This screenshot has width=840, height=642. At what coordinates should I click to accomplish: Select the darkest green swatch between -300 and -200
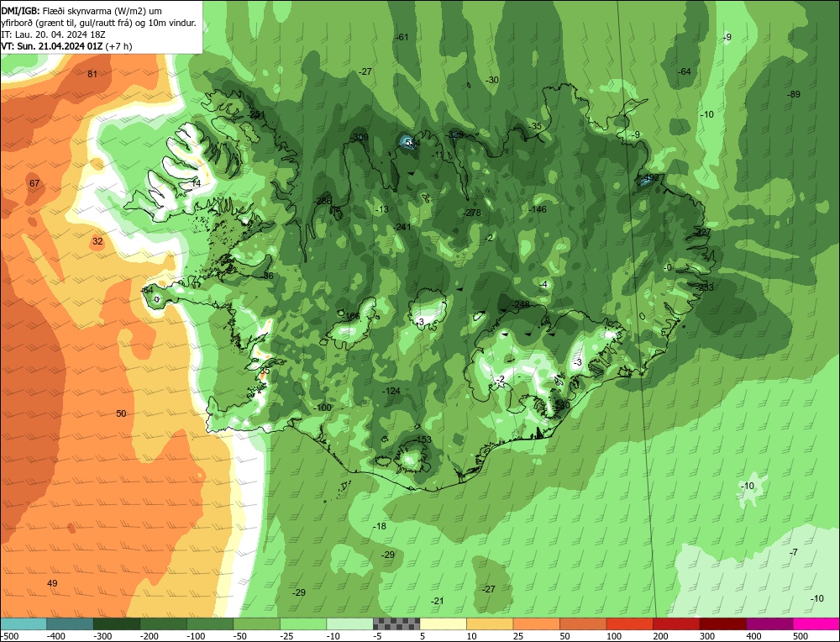(x=117, y=624)
